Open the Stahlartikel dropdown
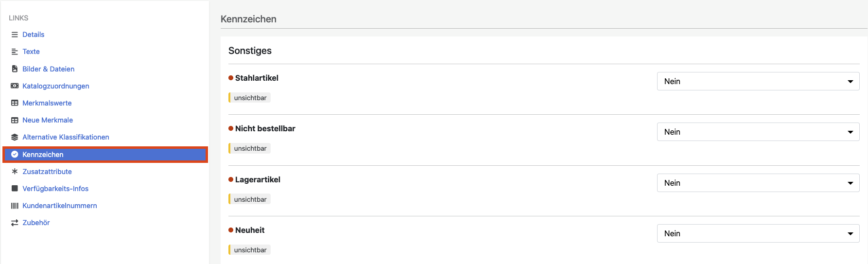868x264 pixels. click(x=758, y=81)
